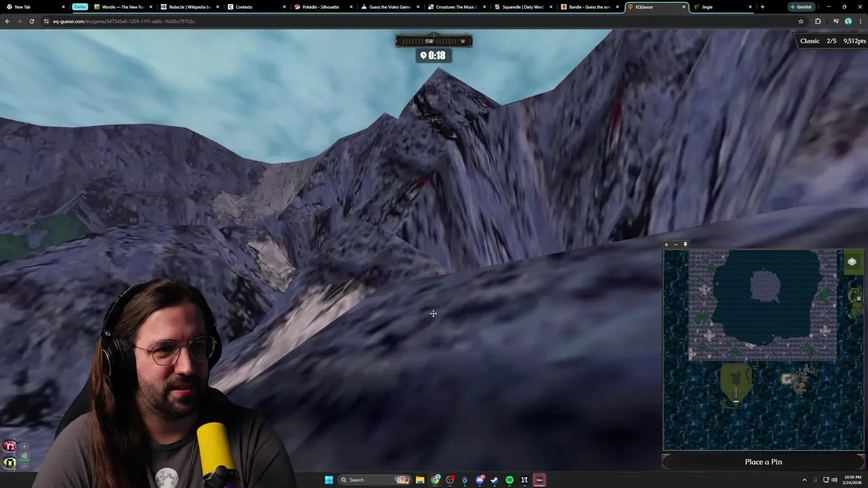
Task: Open Spotify from the taskbar
Action: tap(509, 480)
